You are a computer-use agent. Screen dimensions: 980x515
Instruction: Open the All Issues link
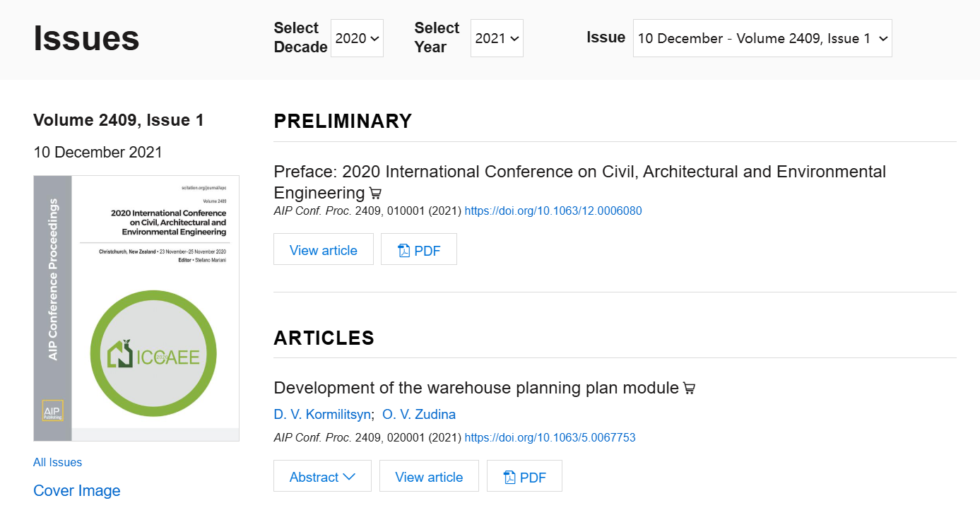[57, 462]
